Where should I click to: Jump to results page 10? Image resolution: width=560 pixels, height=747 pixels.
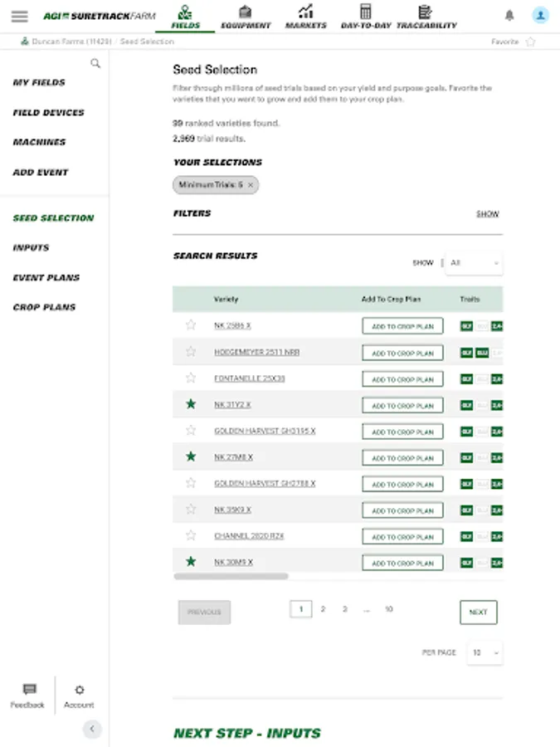point(389,609)
